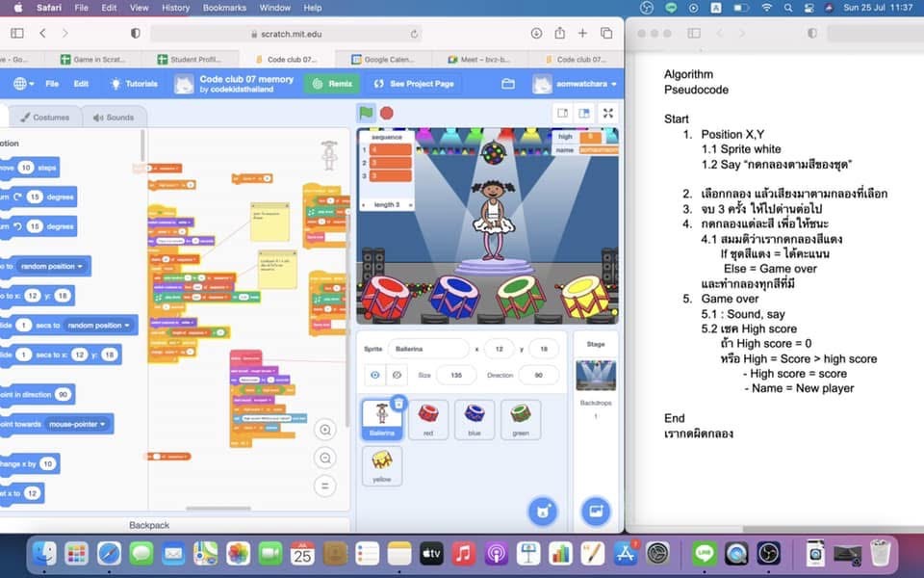Open the Apple menu

[17, 8]
